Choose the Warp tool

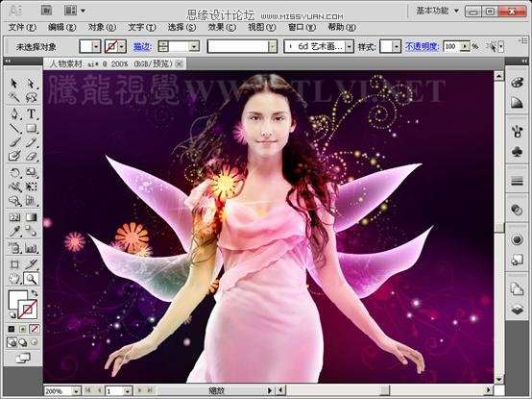click(x=14, y=187)
